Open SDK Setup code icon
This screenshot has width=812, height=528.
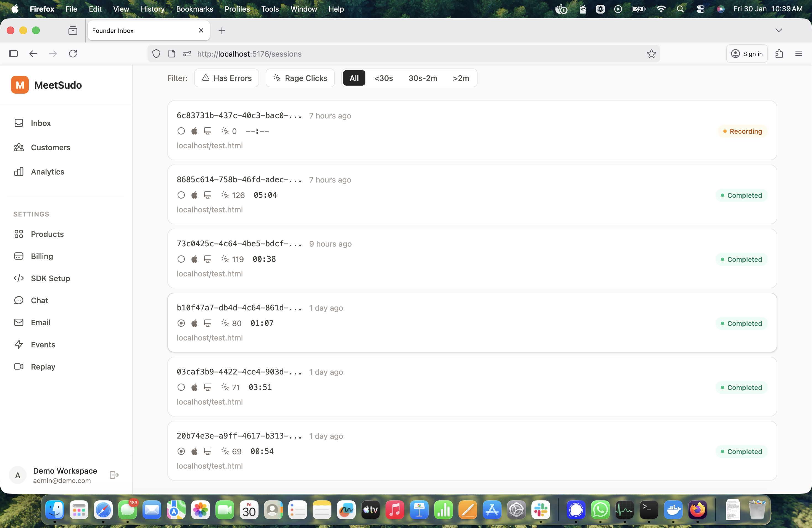(19, 278)
